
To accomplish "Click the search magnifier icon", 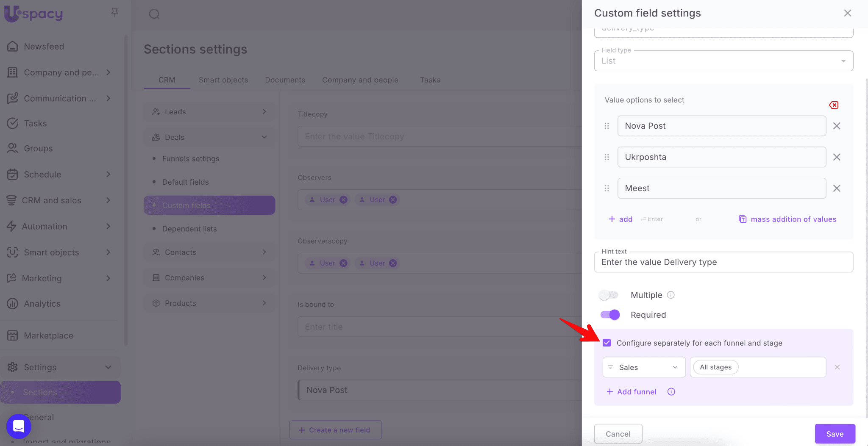I will 154,14.
